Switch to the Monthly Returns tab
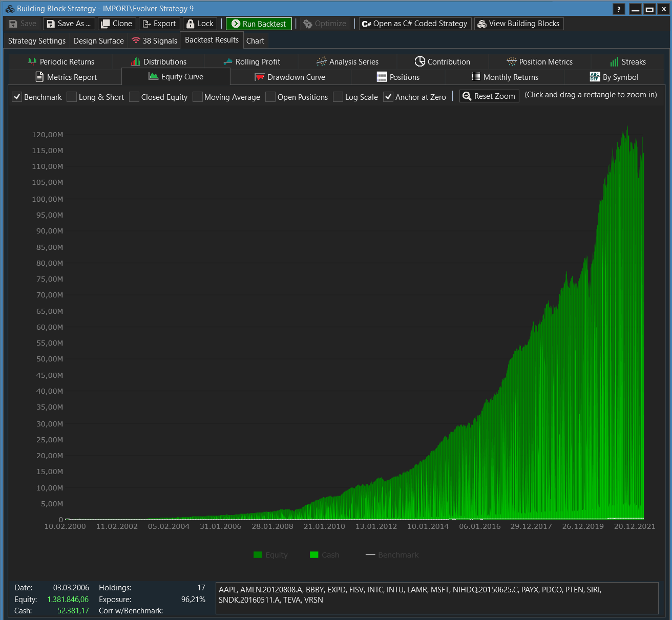 (x=505, y=77)
